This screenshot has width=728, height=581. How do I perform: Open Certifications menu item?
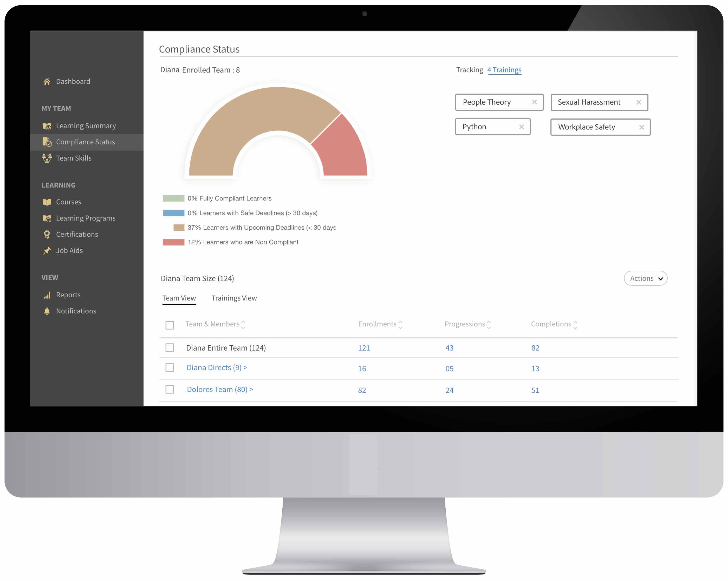pyautogui.click(x=77, y=234)
